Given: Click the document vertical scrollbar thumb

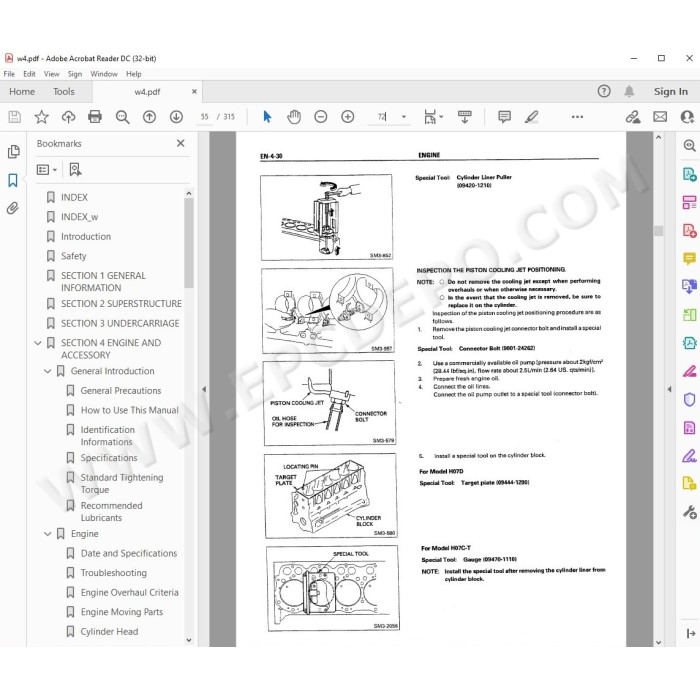Looking at the screenshot, I should point(658,231).
